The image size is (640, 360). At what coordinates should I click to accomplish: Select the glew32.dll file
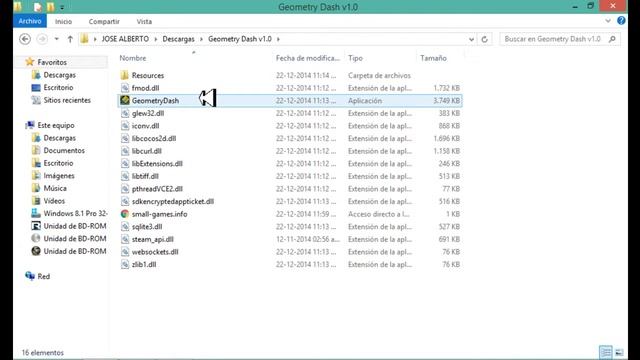click(x=148, y=113)
